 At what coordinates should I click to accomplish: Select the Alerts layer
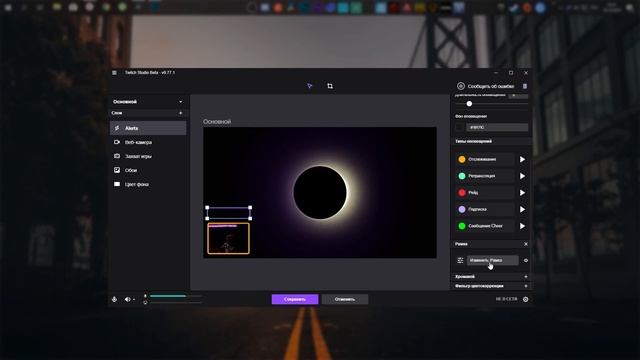pos(148,128)
